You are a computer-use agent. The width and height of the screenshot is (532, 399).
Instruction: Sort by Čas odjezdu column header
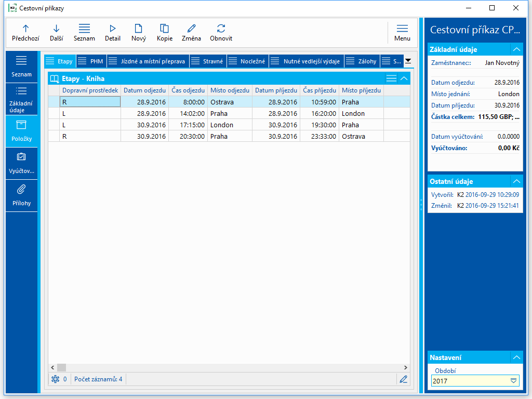tap(188, 90)
